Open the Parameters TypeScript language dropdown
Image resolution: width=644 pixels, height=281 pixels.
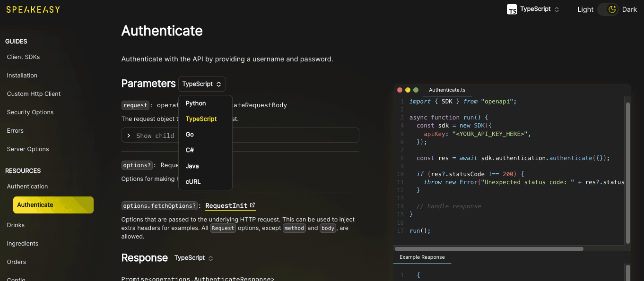pos(202,84)
